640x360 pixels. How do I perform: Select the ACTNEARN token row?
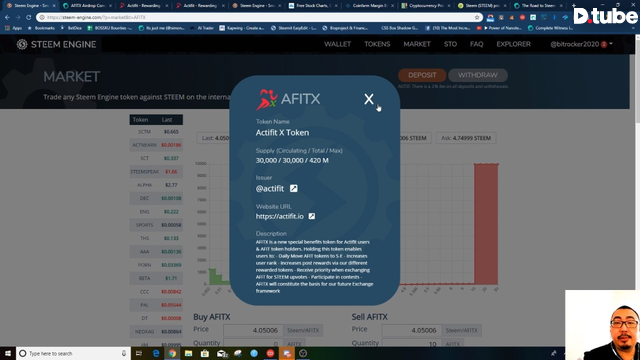pyautogui.click(x=156, y=145)
